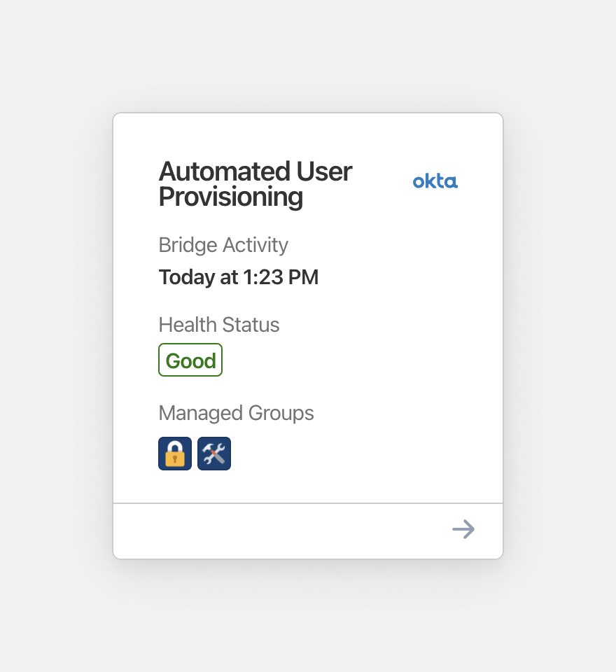Open the hammer-and-wrench managed group icon

[x=213, y=453]
